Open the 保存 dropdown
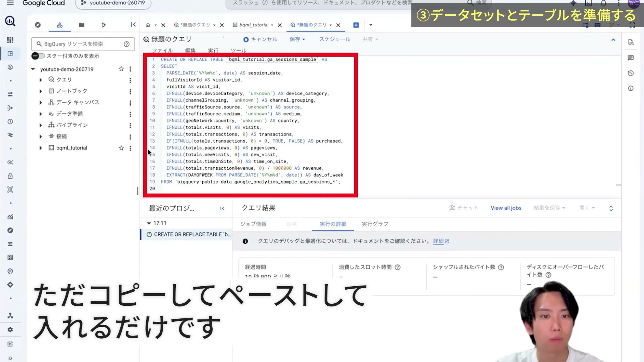644x362 pixels. pos(297,39)
